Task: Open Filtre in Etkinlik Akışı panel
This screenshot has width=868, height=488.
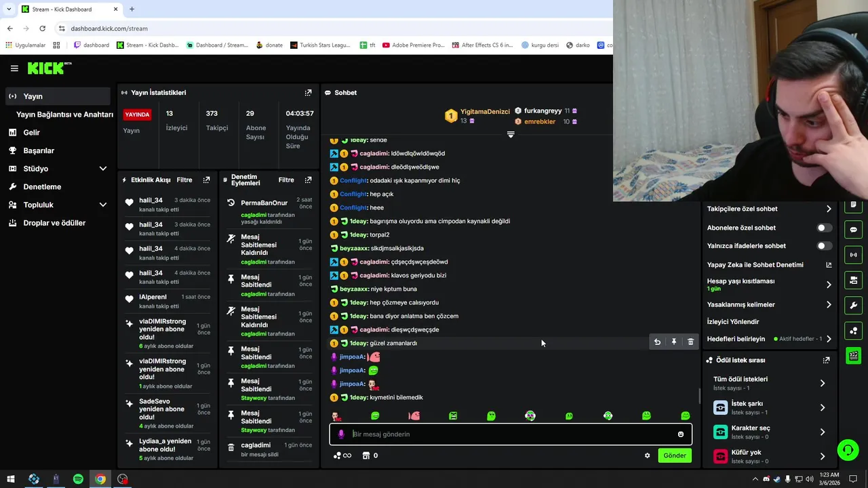Action: [184, 180]
